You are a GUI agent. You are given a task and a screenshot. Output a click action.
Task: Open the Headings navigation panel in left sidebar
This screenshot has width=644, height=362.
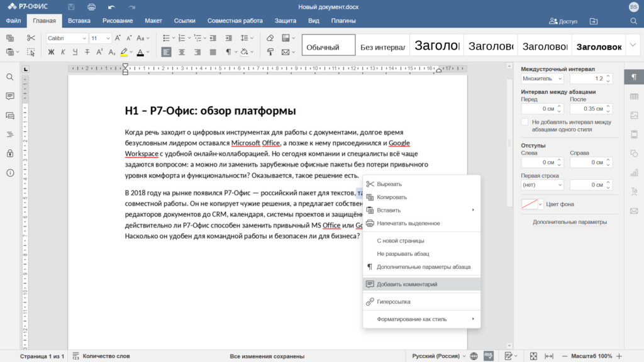[x=10, y=134]
